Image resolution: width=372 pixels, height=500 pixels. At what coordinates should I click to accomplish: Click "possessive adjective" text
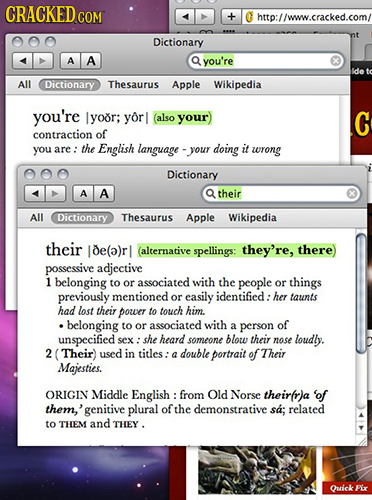pyautogui.click(x=94, y=268)
